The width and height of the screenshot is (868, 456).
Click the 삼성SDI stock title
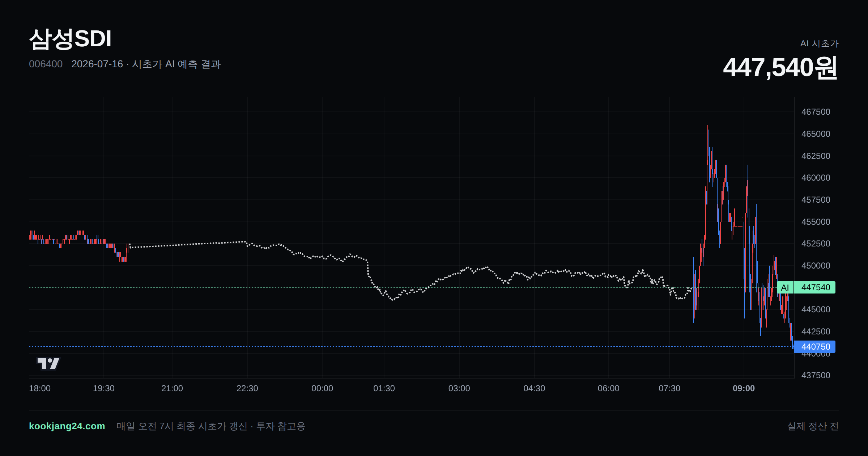(70, 39)
